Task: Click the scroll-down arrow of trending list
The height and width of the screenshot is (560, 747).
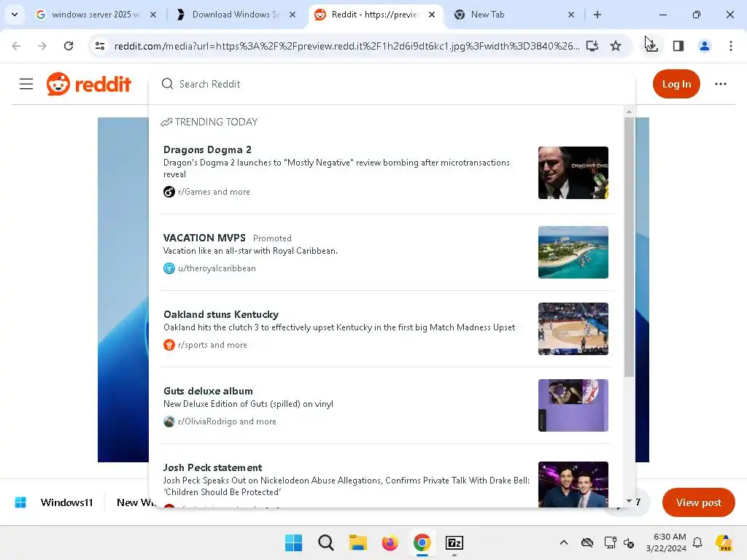Action: [629, 501]
